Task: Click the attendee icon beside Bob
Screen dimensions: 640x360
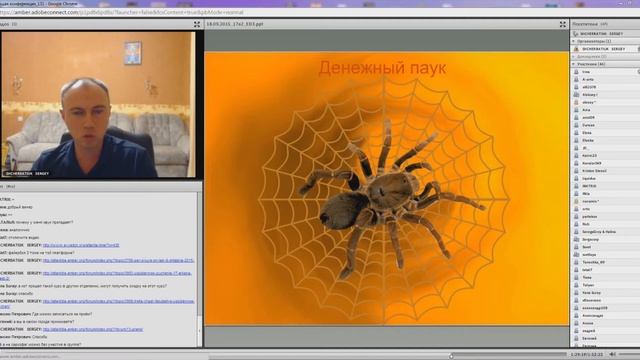Action: (x=576, y=224)
